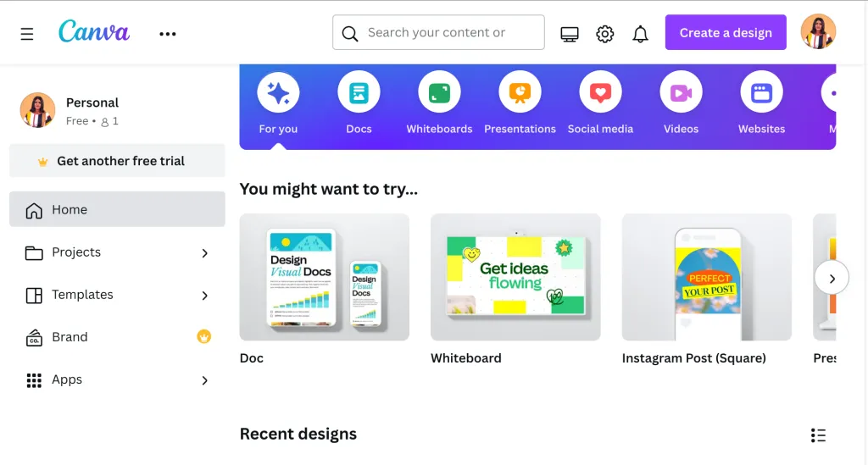Expand the Projects sidebar chevron
868x465 pixels.
205,253
